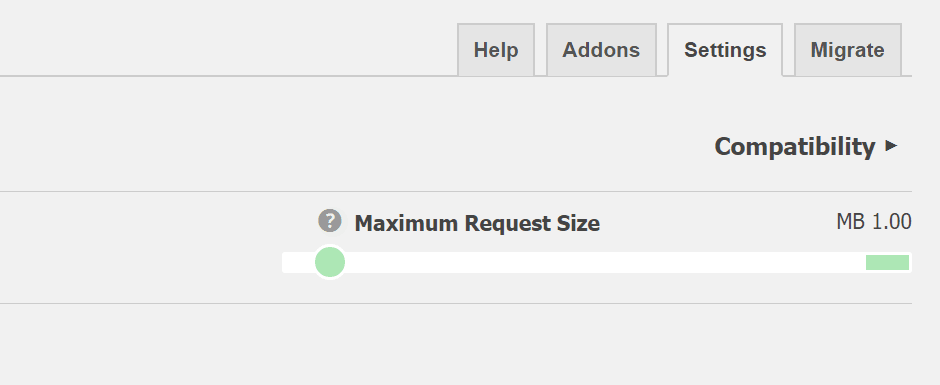Click the number 1.00 in the size readout
The height and width of the screenshot is (385, 940).
(891, 222)
